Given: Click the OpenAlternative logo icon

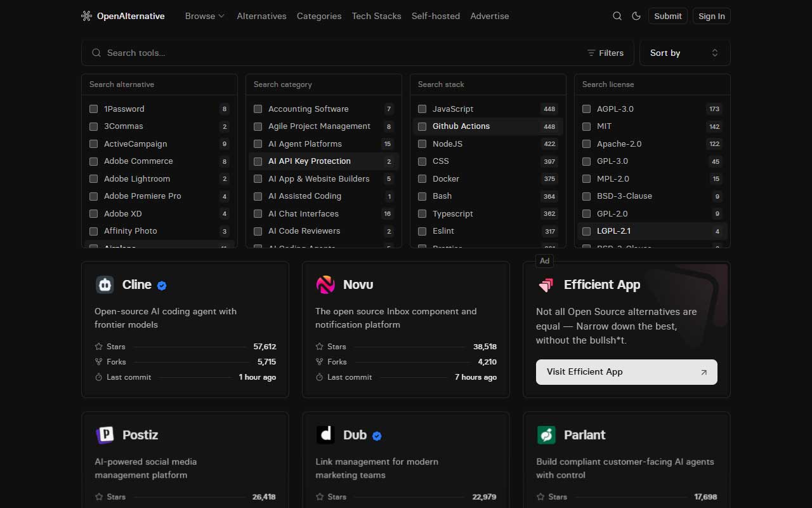Looking at the screenshot, I should click(x=87, y=16).
